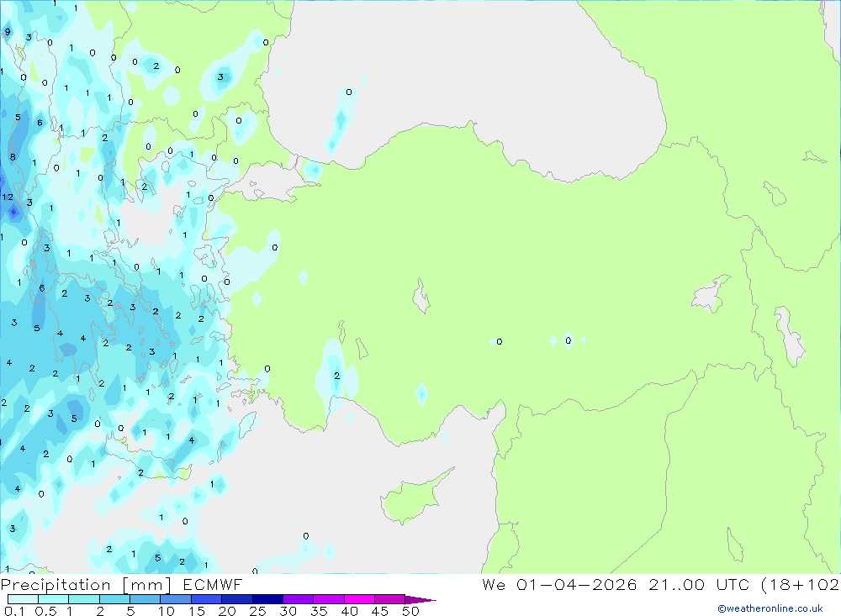Click the purple over-50 legend arrow tip
Screen dimensions: 841x616
[421, 600]
